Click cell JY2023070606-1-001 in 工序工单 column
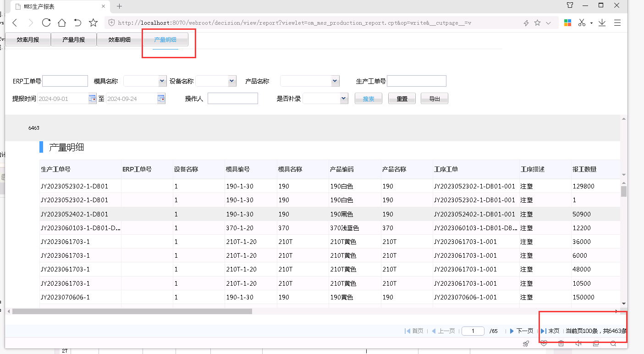 [x=476, y=297]
